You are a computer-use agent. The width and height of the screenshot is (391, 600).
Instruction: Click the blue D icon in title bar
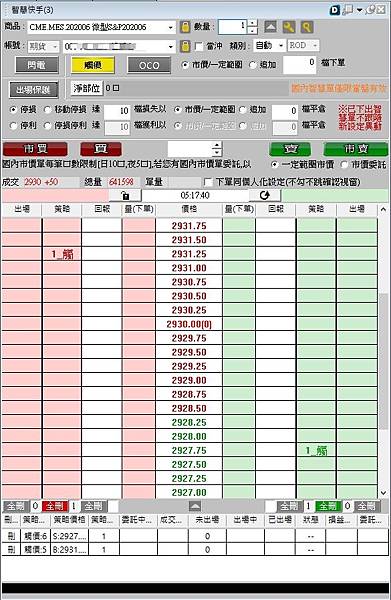pyautogui.click(x=335, y=10)
